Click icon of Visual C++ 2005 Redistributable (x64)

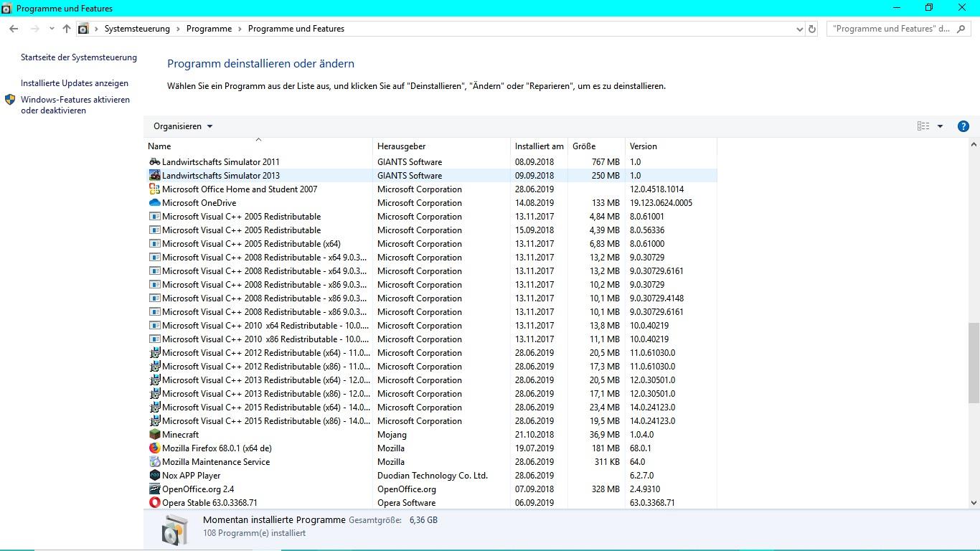(x=154, y=244)
